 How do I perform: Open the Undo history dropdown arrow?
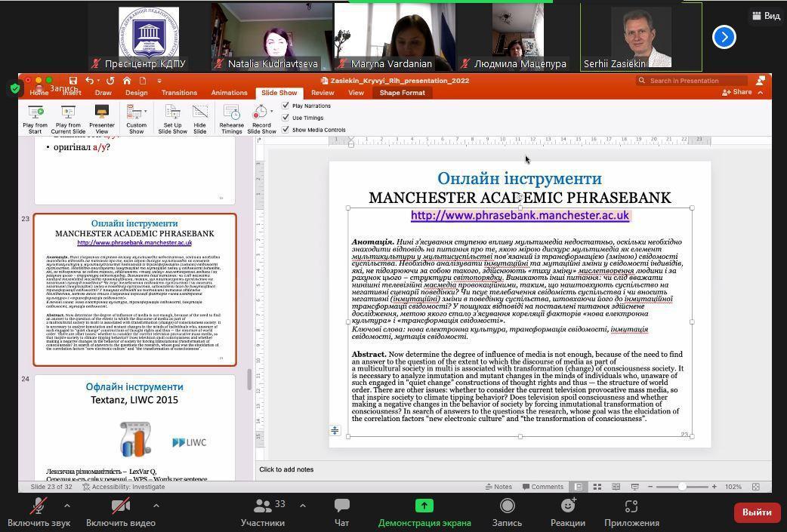coord(98,81)
